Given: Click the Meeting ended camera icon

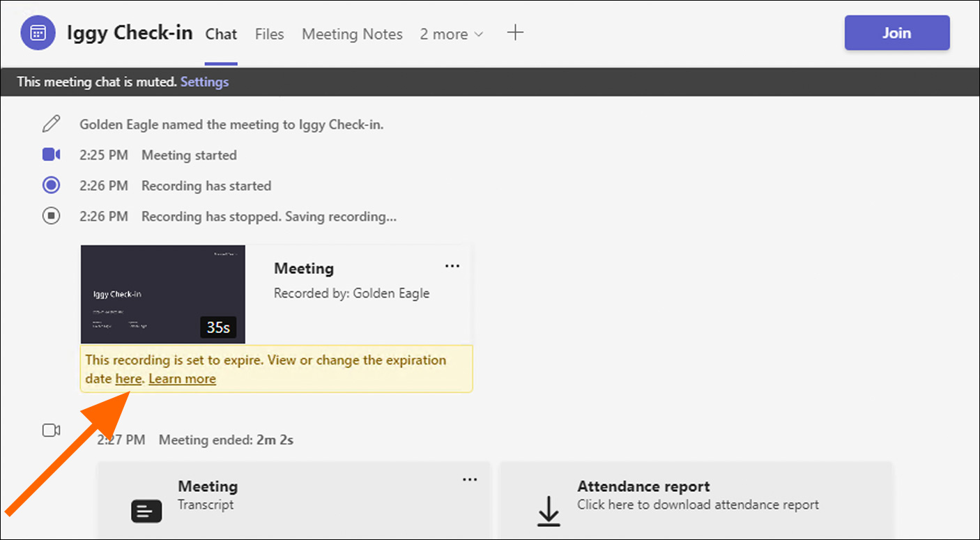Looking at the screenshot, I should [51, 431].
